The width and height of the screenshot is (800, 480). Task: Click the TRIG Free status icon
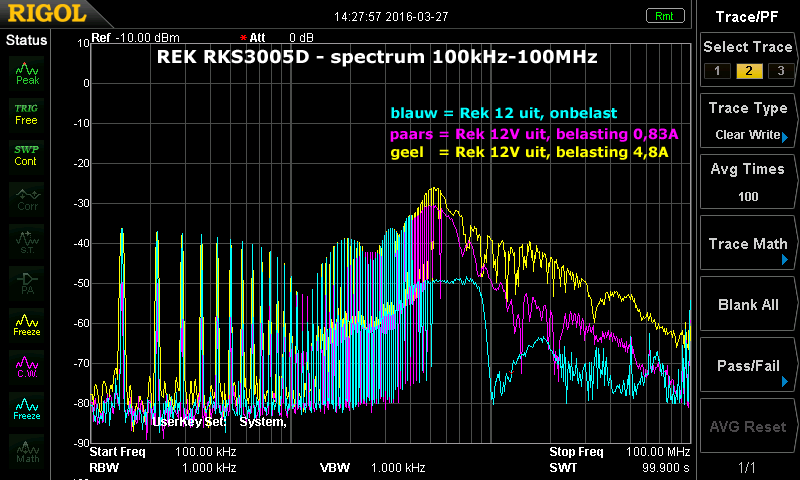tap(27, 115)
